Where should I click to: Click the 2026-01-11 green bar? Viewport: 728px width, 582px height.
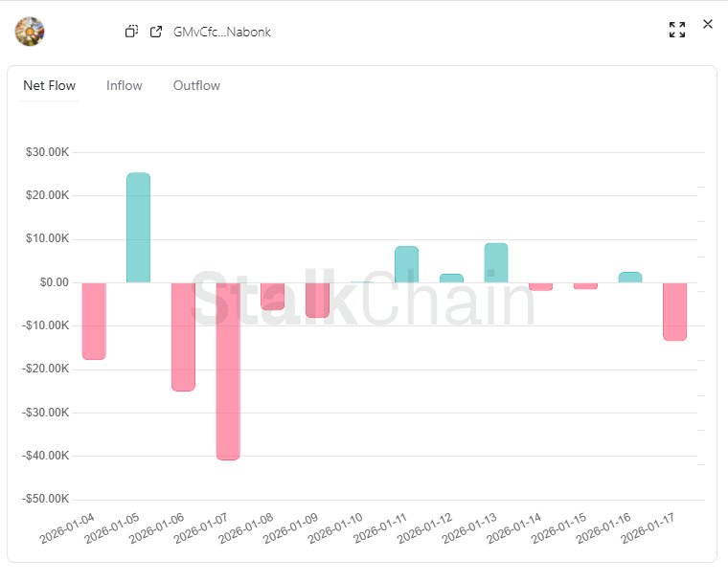pos(407,264)
